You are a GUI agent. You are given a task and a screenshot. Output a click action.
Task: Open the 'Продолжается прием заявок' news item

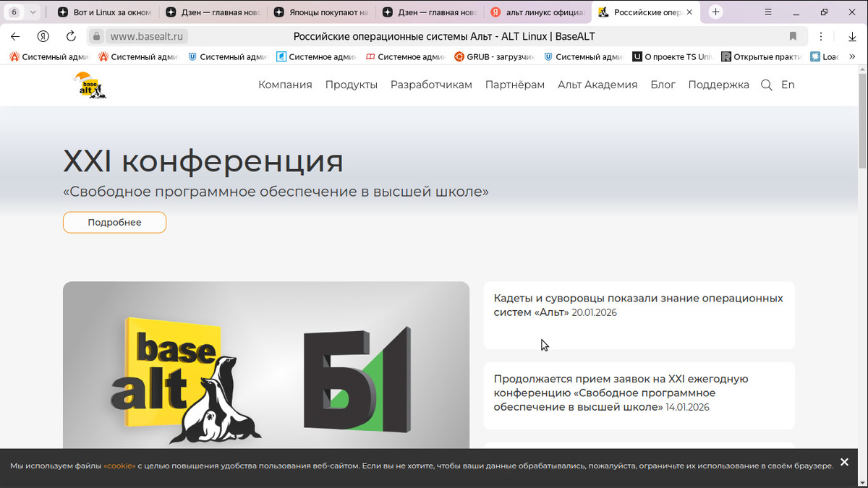pyautogui.click(x=639, y=396)
